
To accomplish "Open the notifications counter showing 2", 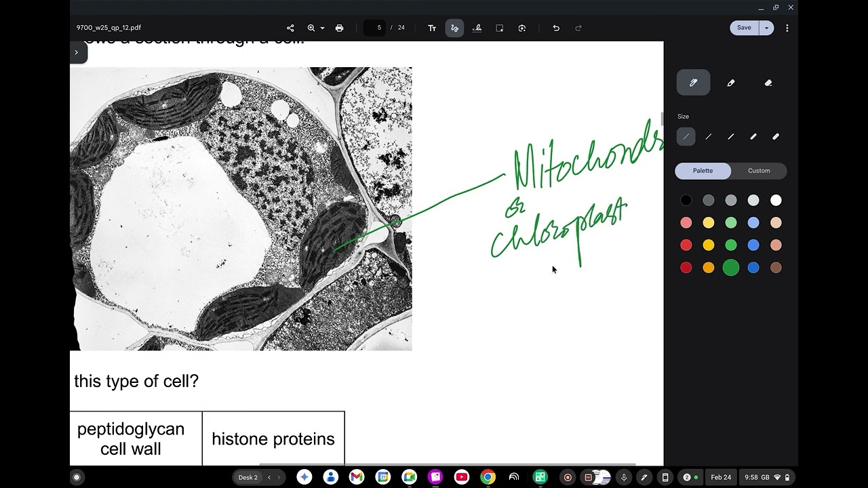I will click(690, 477).
